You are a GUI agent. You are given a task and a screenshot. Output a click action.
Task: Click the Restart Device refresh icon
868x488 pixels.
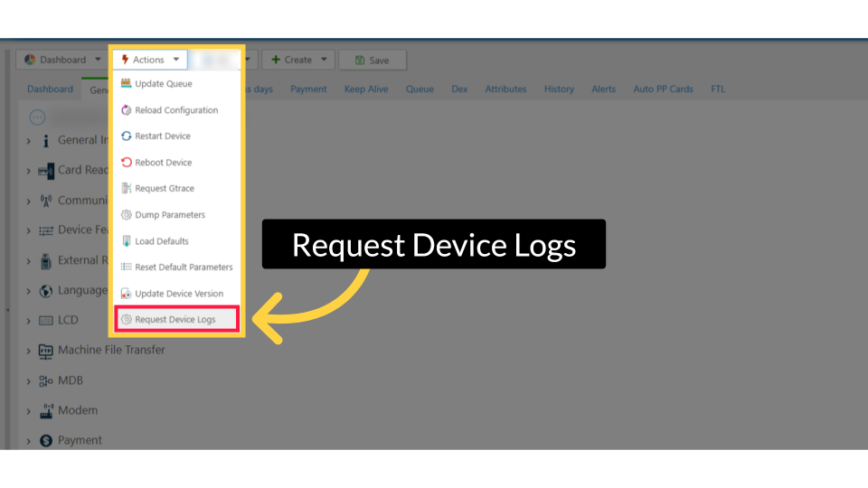[127, 136]
